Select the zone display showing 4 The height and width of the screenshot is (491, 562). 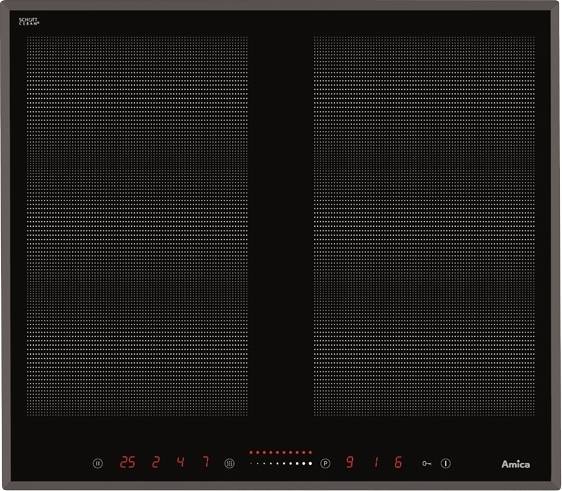(x=180, y=462)
